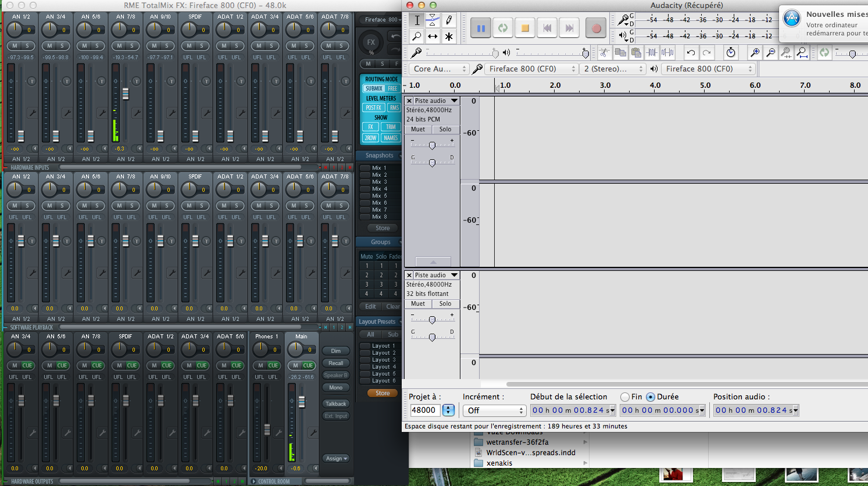
Task: Open Début de la sélection time format arrow
Action: [612, 410]
